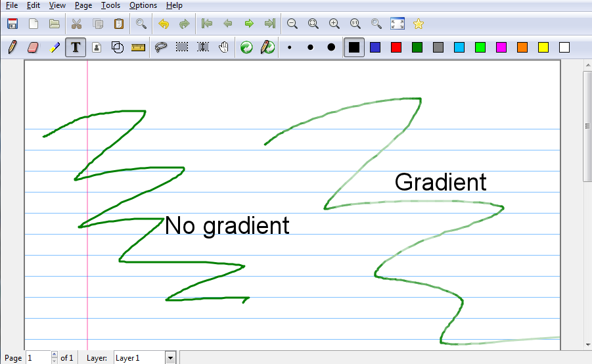Pick the red color swatch
The height and width of the screenshot is (364, 592).
(x=396, y=47)
